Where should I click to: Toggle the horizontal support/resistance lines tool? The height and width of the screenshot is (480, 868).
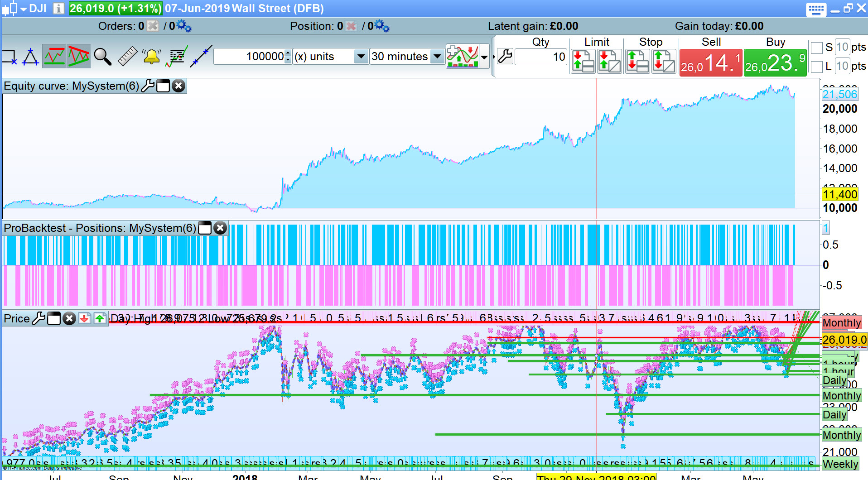54,57
